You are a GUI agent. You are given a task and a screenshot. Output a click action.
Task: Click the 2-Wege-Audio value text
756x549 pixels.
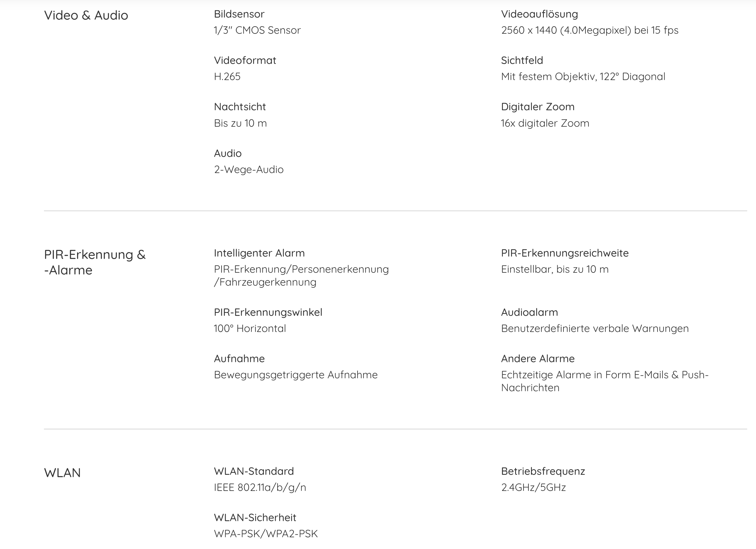(x=248, y=170)
